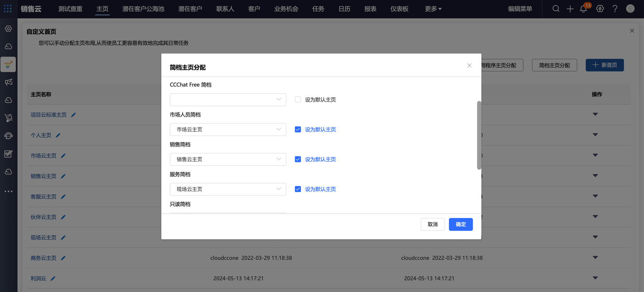The width and height of the screenshot is (644, 292).
Task: Open the empty CCChat Free 简档 dropdown
Action: click(228, 100)
